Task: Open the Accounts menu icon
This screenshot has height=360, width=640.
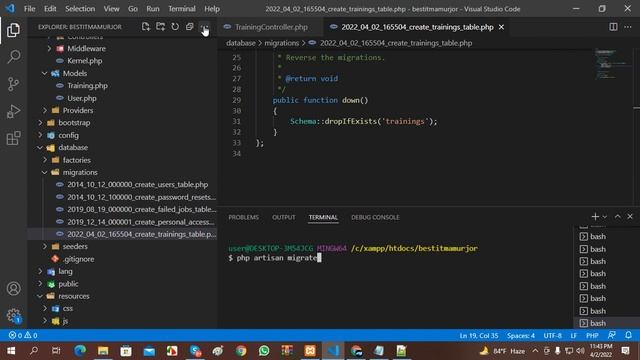Action: click(x=13, y=289)
